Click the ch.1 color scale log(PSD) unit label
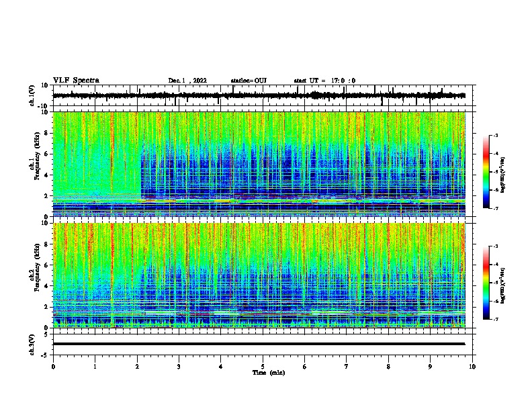532x411 pixels. click(x=502, y=175)
